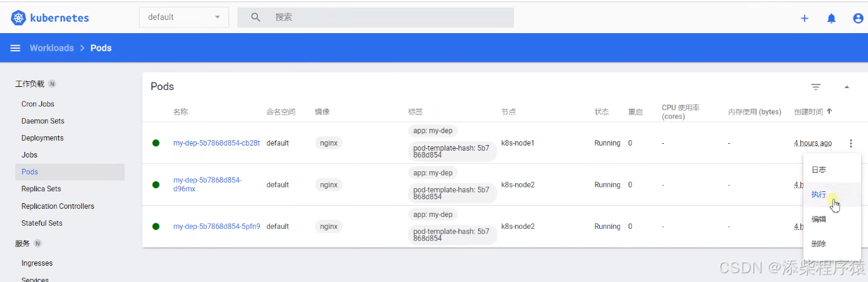Click k8s-node1 node cell

(x=518, y=143)
